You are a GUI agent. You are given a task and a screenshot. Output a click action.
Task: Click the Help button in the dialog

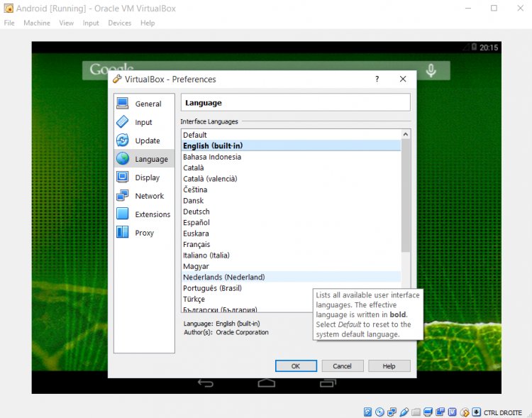pyautogui.click(x=389, y=366)
